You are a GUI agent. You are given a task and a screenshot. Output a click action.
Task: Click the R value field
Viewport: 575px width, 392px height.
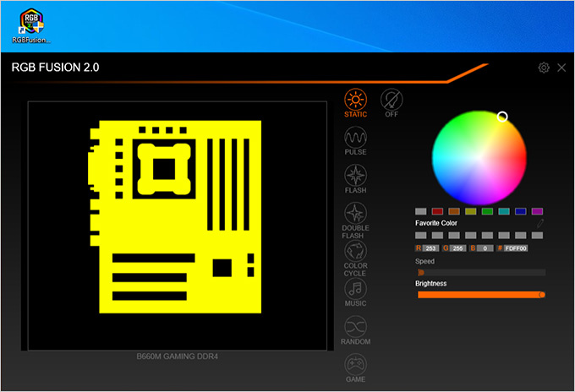(430, 248)
